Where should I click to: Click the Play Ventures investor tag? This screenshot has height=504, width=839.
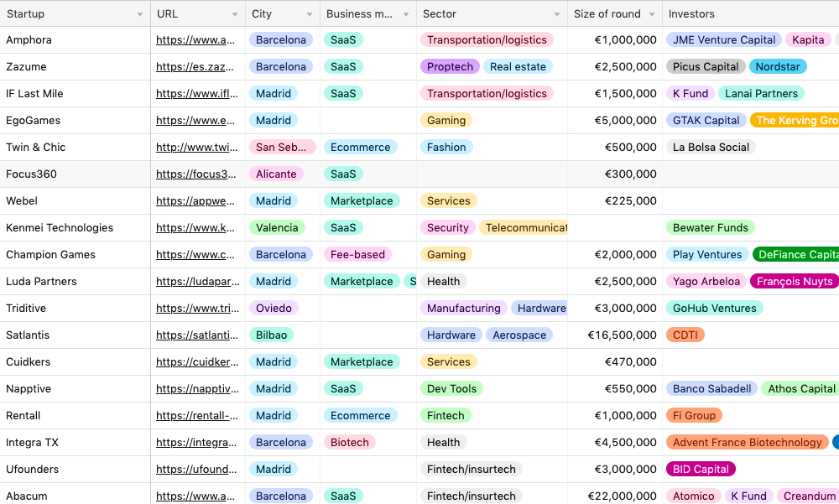707,255
